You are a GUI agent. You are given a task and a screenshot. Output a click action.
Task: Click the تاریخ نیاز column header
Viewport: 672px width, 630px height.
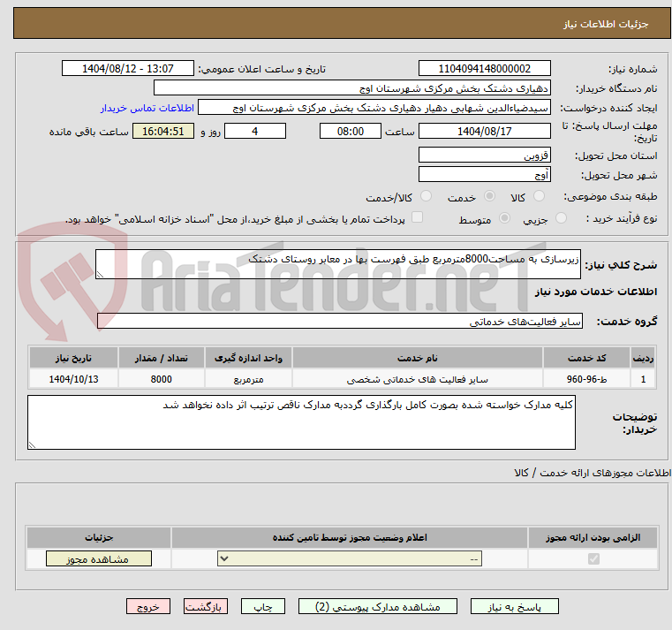pyautogui.click(x=73, y=358)
